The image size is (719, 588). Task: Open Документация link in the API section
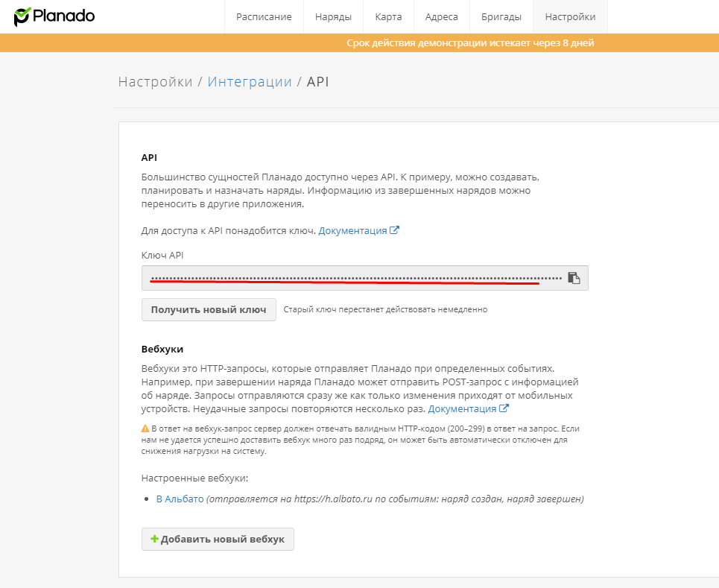point(352,231)
